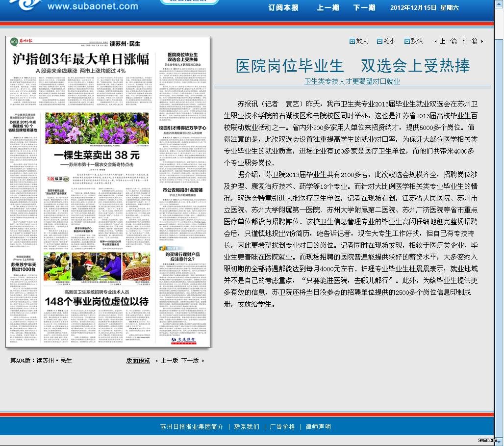Select article 一棵生菜卖出38元 on page thumbnail
Image resolution: width=504 pixels, height=446 pixels.
[97, 155]
